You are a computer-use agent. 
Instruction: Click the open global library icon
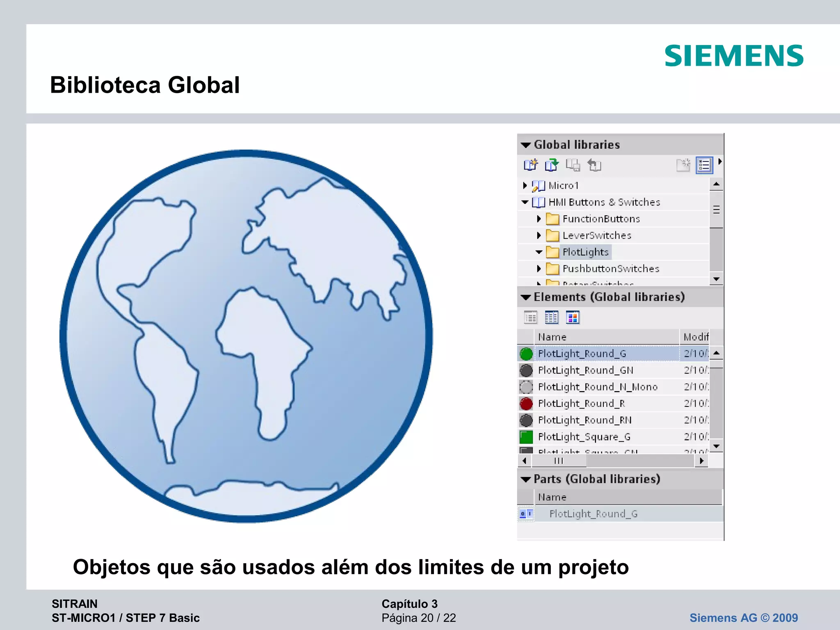point(552,165)
